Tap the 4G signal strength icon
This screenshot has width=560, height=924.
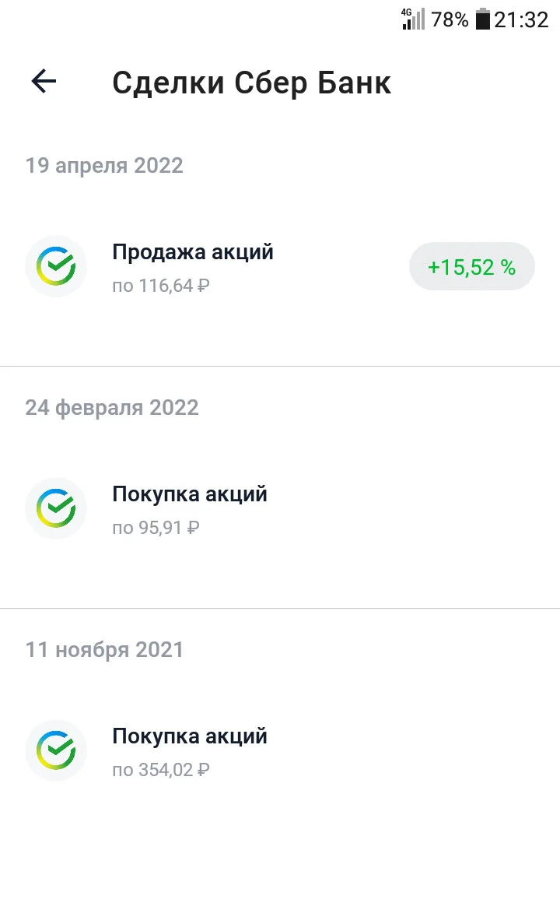click(x=413, y=19)
